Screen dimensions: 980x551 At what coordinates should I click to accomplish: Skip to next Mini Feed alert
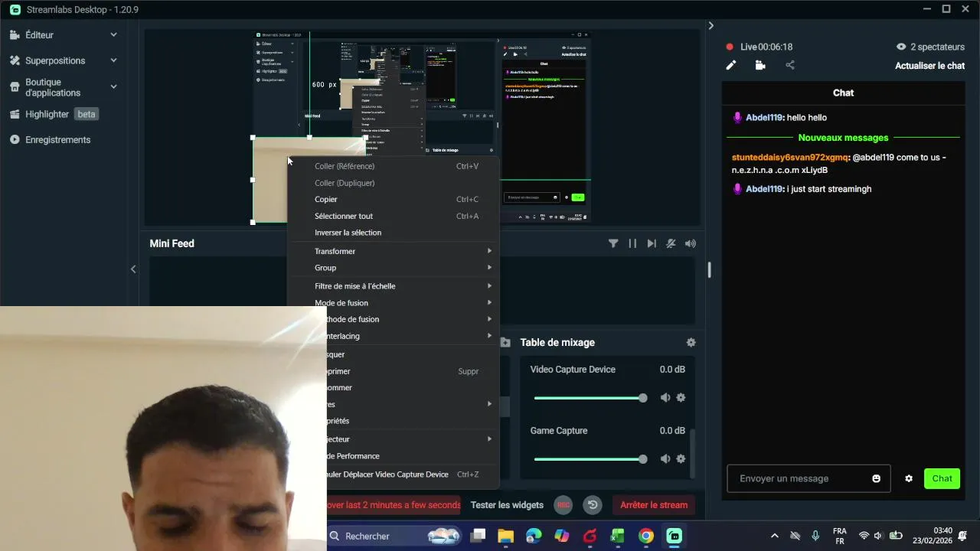tap(652, 243)
